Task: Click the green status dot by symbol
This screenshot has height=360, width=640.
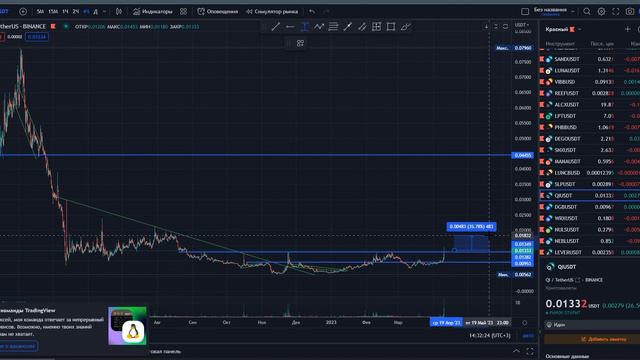Action: (x=66, y=27)
